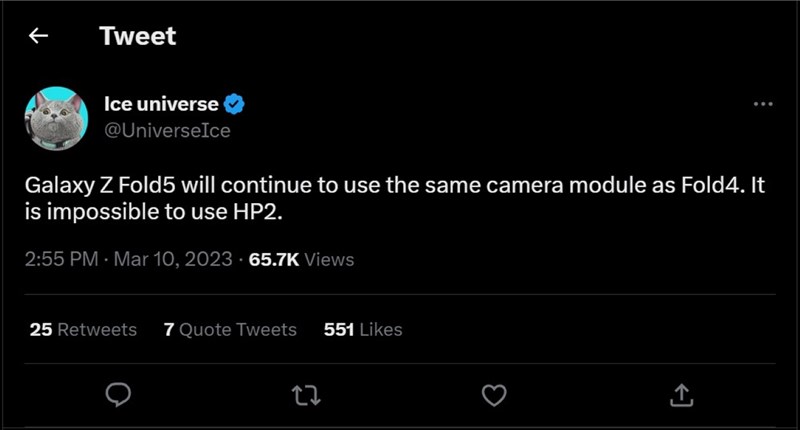Open the Ice universe display name
The height and width of the screenshot is (430, 800).
tap(162, 103)
